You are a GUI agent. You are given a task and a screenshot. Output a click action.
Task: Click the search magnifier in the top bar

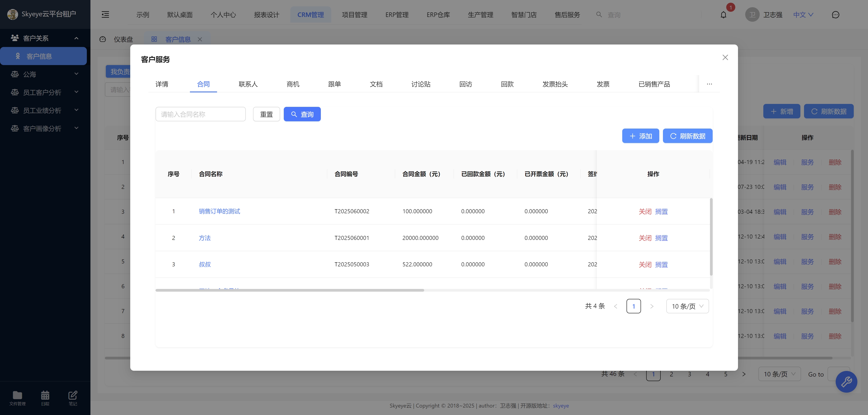[x=599, y=14]
